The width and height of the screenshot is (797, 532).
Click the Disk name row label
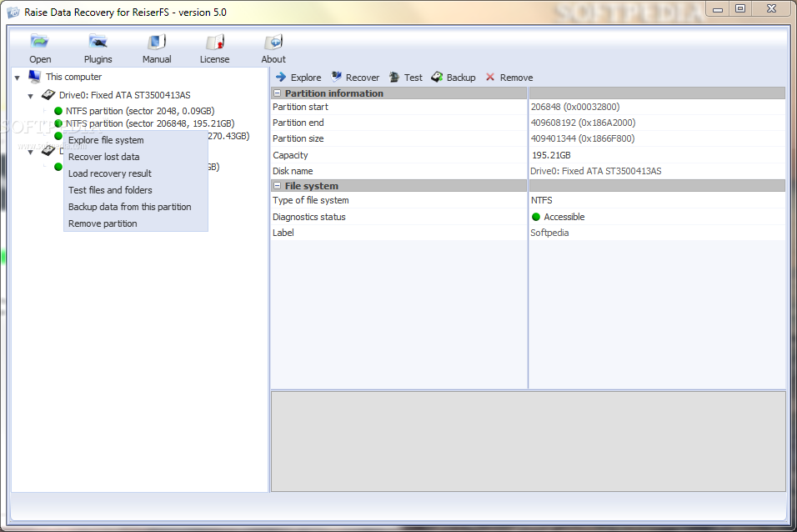click(x=293, y=171)
